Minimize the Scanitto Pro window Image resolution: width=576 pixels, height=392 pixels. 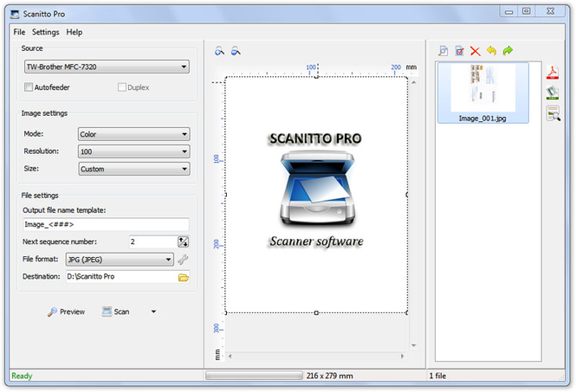pos(508,12)
